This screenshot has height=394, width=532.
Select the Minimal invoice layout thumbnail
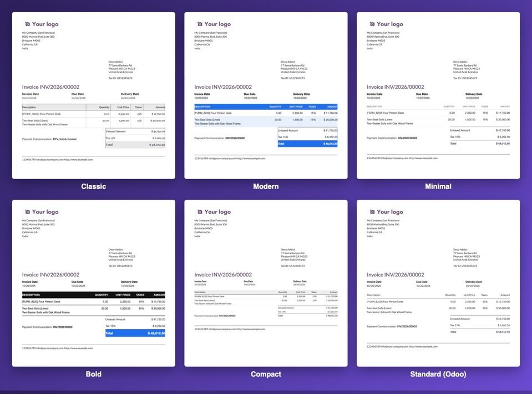[x=438, y=95]
